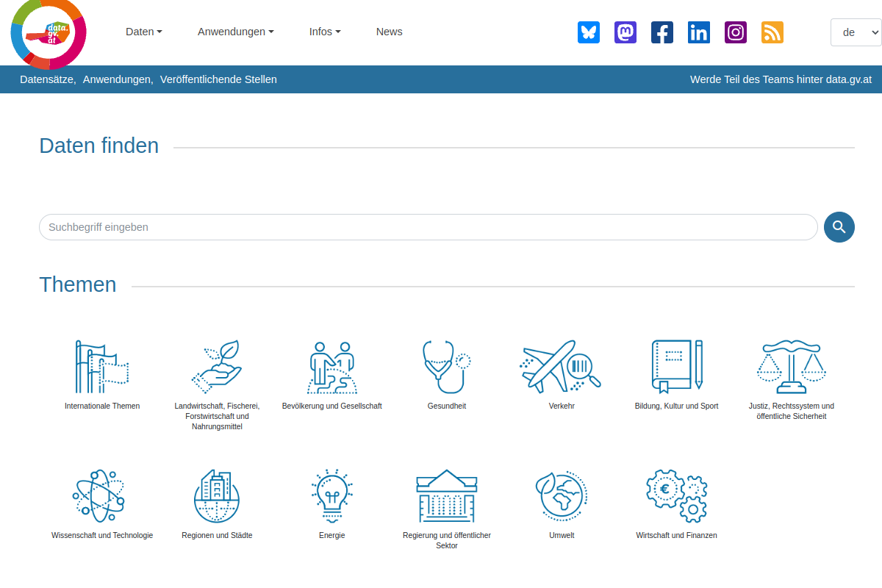Click the Landwirtschaft, Fischerei, Forstwirtschaft label
The height and width of the screenshot is (588, 882).
tap(217, 416)
